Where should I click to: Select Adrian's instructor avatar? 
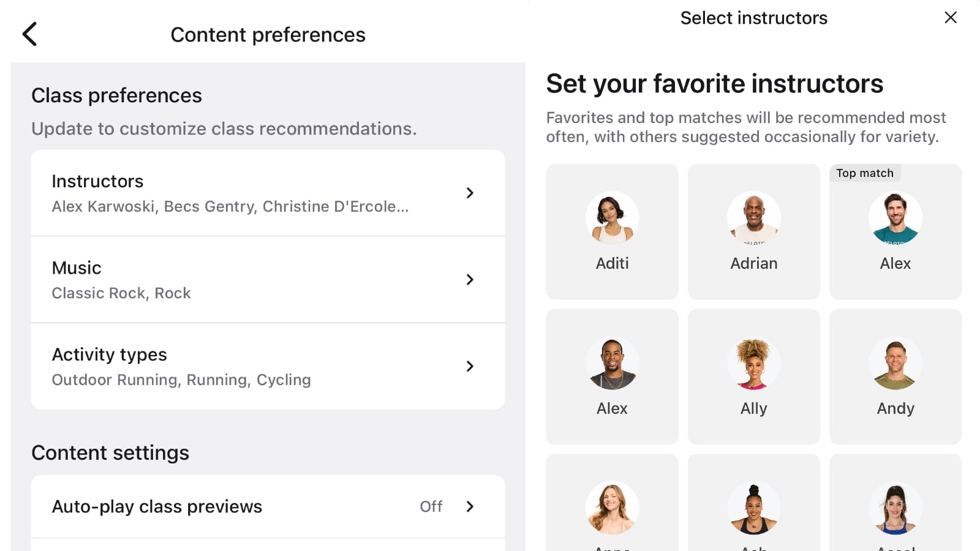753,218
